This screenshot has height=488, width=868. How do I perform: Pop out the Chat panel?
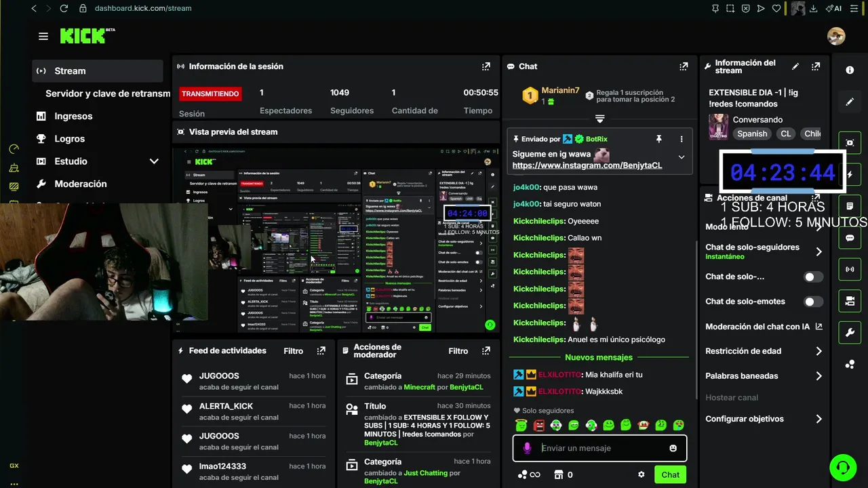(x=684, y=66)
